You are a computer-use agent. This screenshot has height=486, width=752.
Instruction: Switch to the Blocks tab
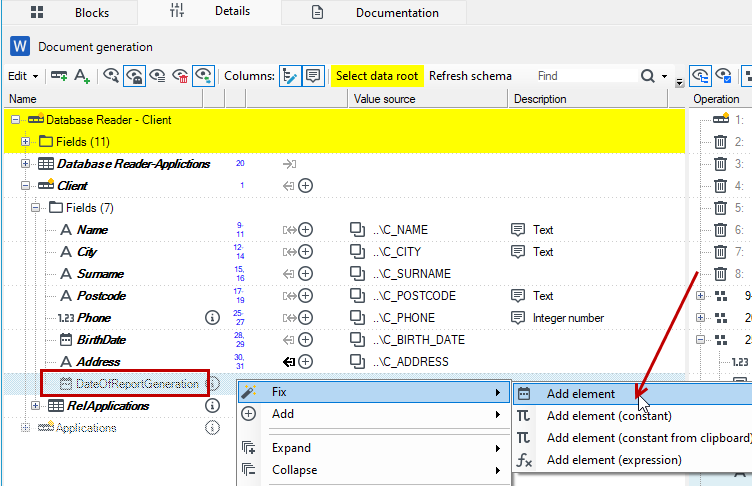70,12
